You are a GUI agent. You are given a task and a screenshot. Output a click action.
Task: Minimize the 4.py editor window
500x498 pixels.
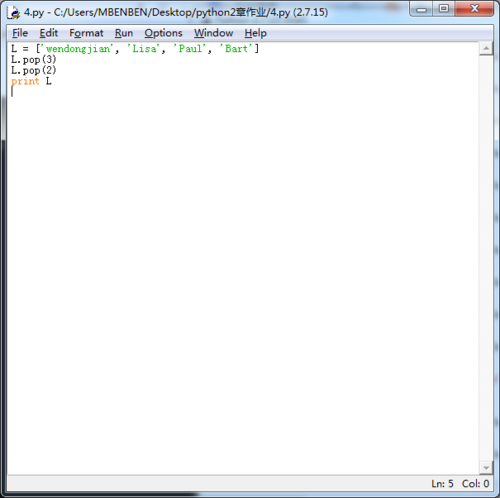point(421,9)
